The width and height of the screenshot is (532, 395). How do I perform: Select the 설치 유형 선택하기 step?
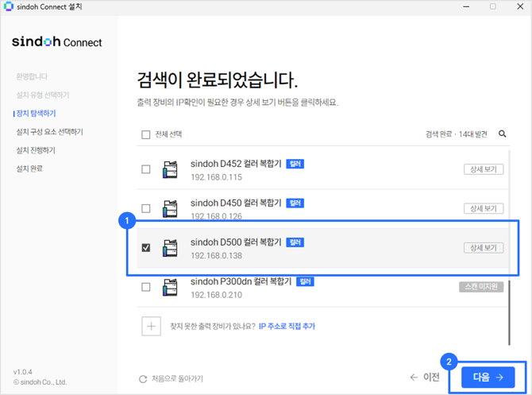43,95
